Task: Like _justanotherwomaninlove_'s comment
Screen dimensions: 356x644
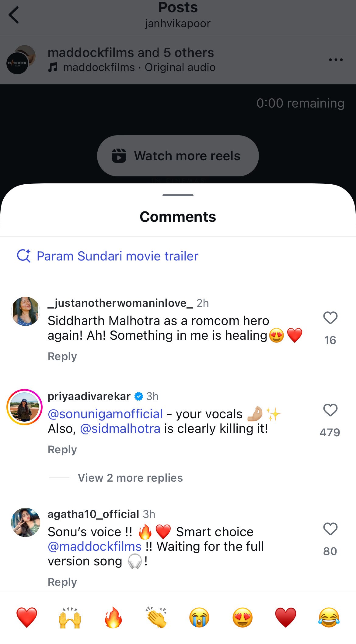Action: pos(330,318)
